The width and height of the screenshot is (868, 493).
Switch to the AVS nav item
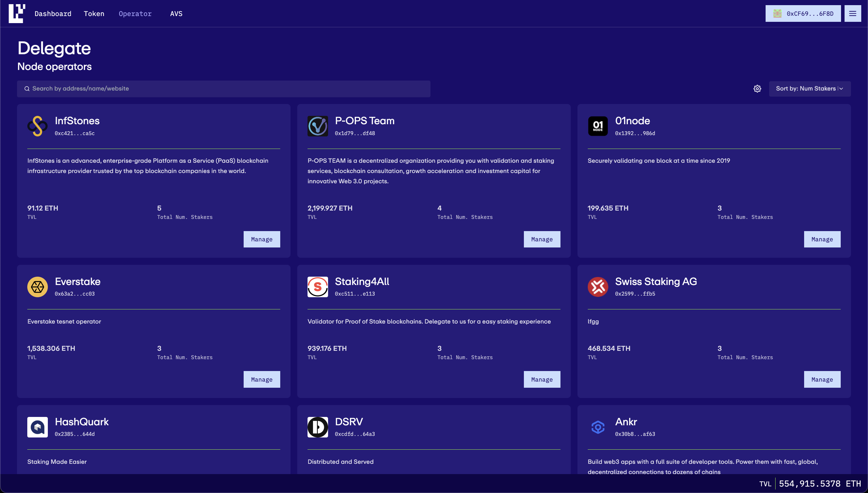click(x=176, y=13)
